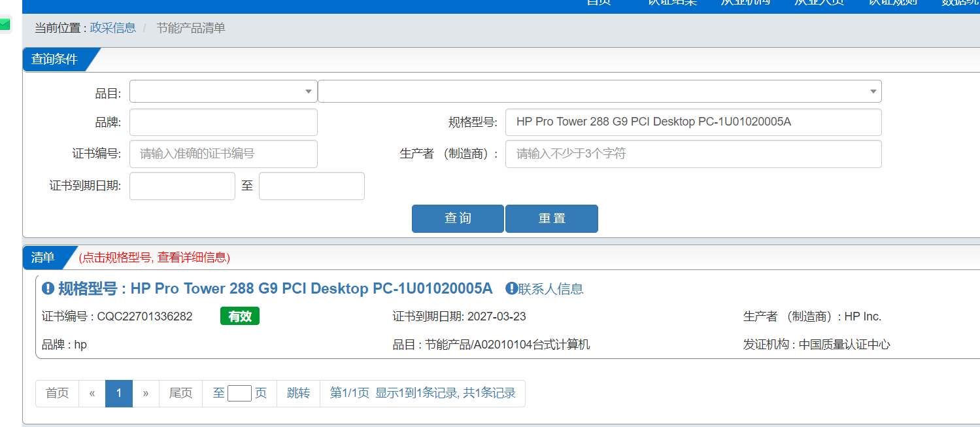980x427 pixels.
Task: Expand the wide second 品目 dropdown
Action: [x=600, y=92]
